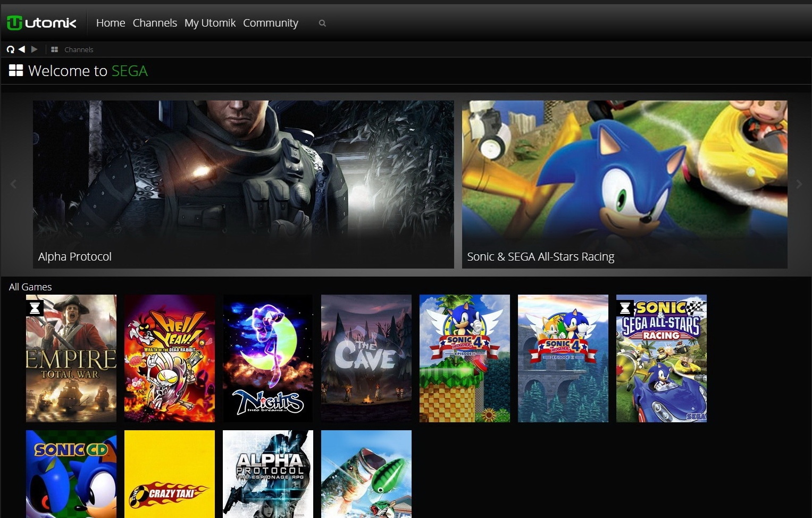Click hourglass badge on All-Stars Racing cover
Image resolution: width=812 pixels, height=518 pixels.
[625, 308]
